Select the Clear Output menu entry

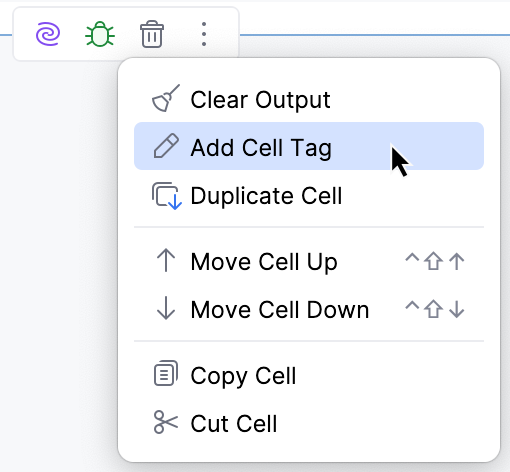pos(309,99)
